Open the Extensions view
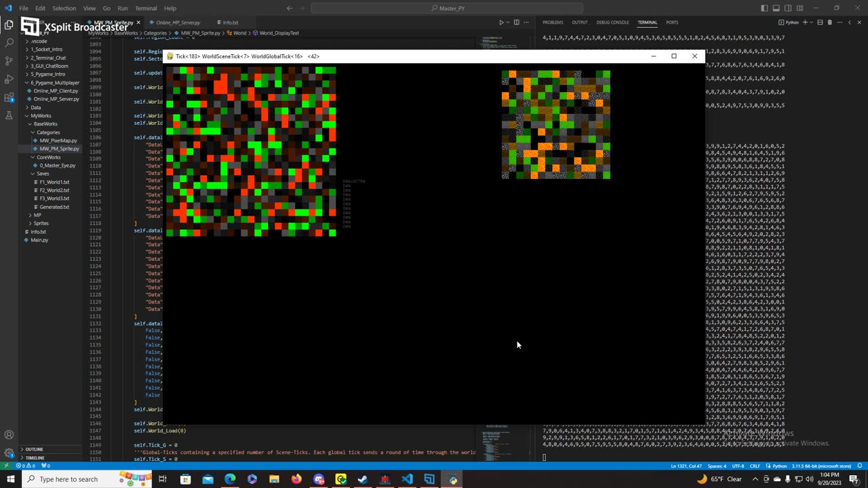This screenshot has height=488, width=868. [x=9, y=98]
